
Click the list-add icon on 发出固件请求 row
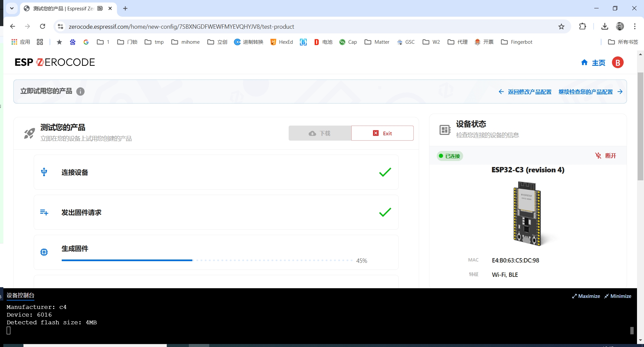click(x=44, y=212)
